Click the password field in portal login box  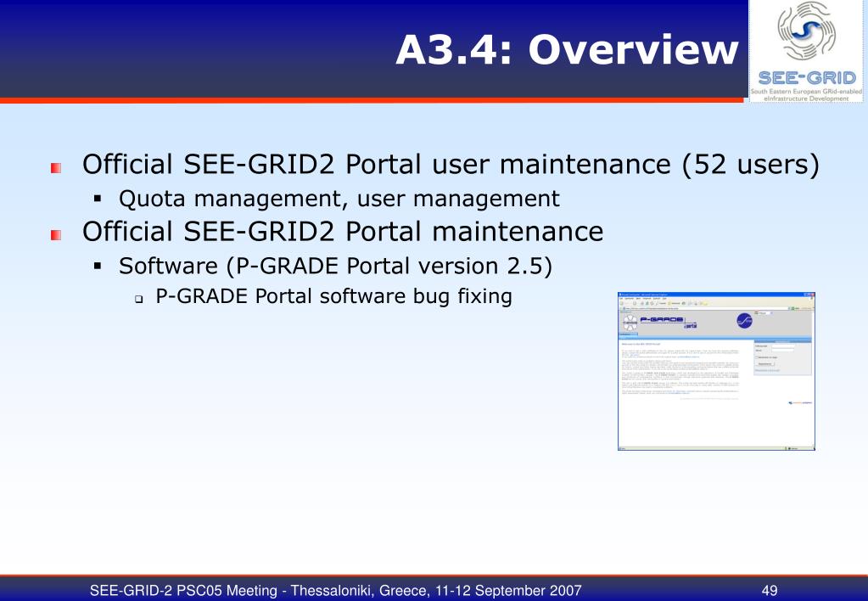pos(783,351)
